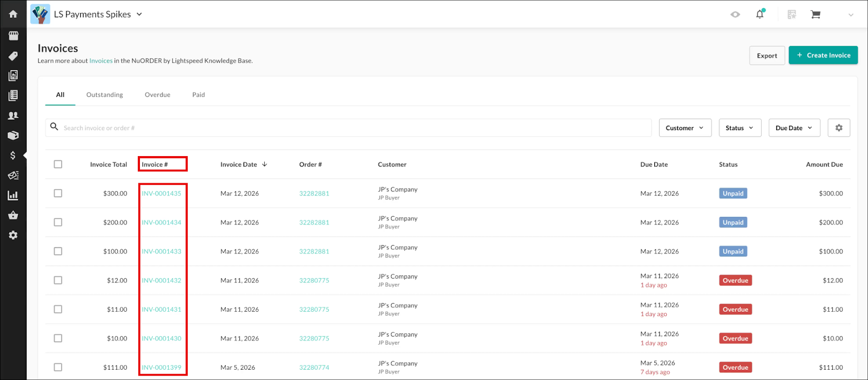This screenshot has width=868, height=380.
Task: Open the shopping cart icon
Action: pyautogui.click(x=815, y=15)
